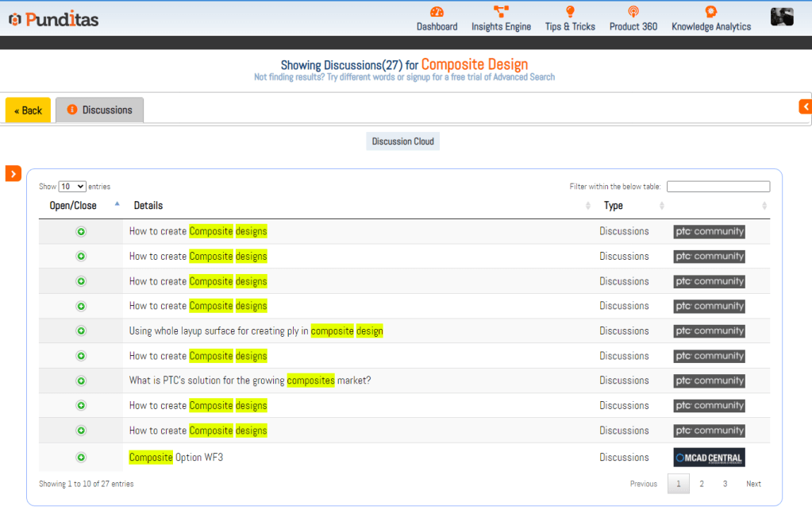The height and width of the screenshot is (514, 812).
Task: Click the user profile avatar
Action: (x=782, y=17)
